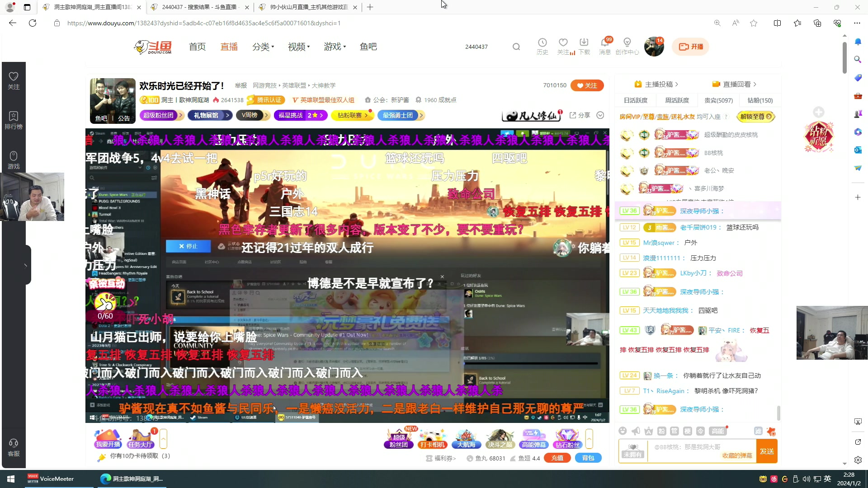Open the 下载 download icon
The width and height of the screenshot is (868, 488).
point(584,47)
